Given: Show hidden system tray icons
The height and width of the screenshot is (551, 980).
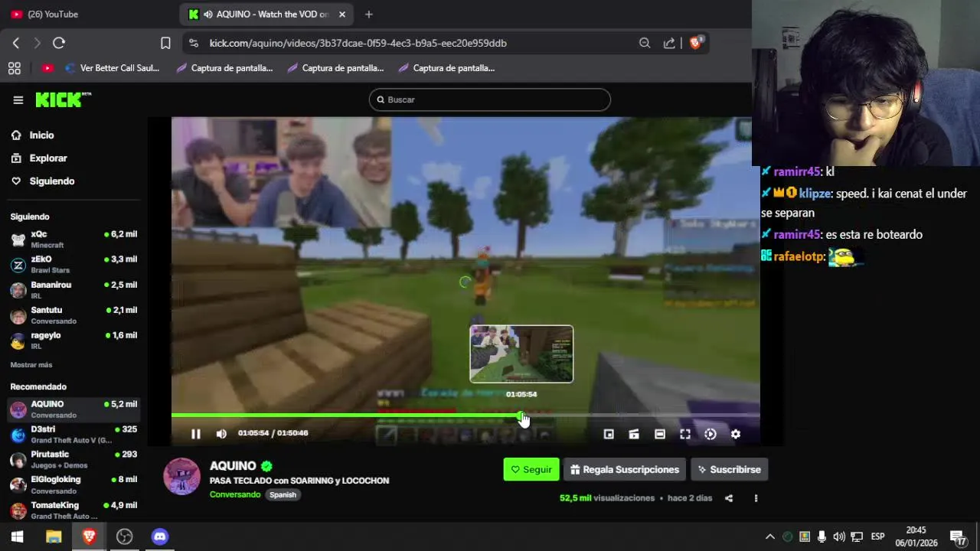Looking at the screenshot, I should coord(770,536).
